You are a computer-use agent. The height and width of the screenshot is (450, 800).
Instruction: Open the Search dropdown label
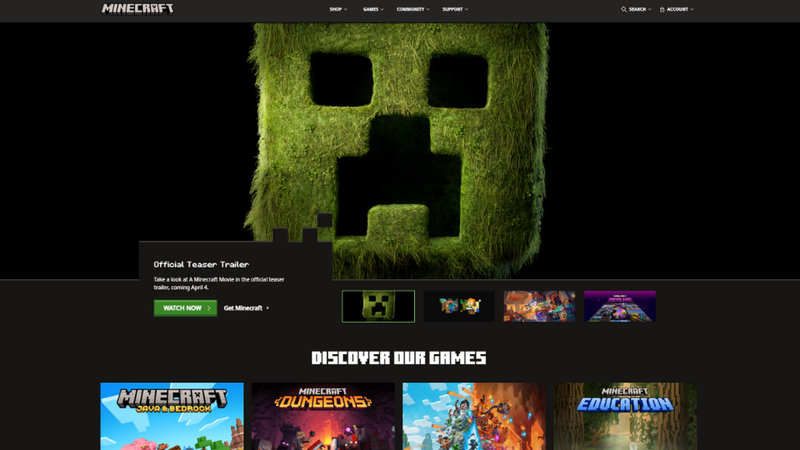coord(640,9)
